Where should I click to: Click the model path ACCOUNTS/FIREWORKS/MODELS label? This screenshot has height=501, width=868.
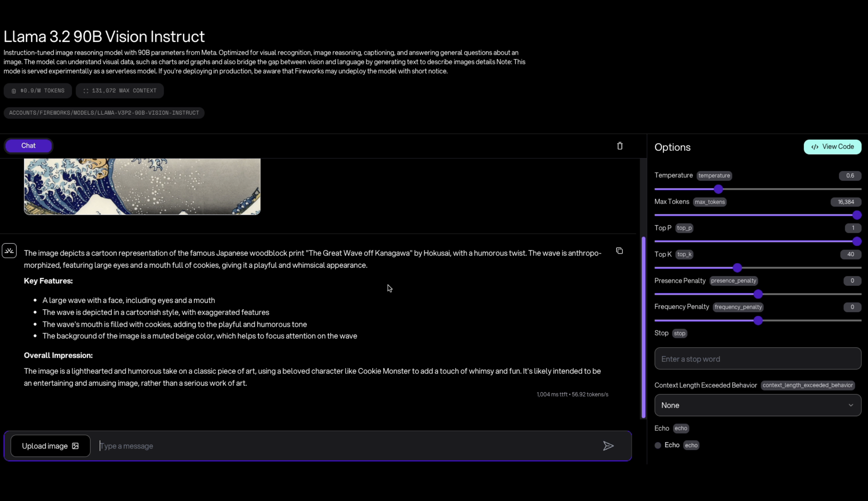coord(104,113)
